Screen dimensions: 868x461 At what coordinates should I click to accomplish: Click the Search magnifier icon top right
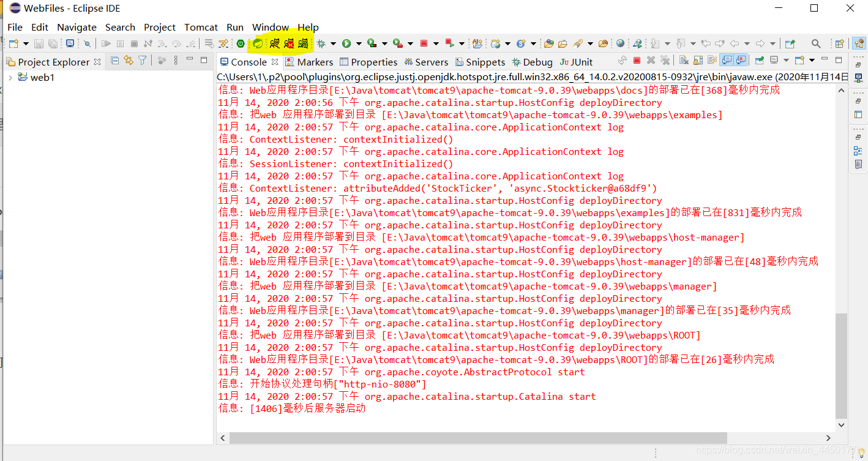(x=816, y=43)
